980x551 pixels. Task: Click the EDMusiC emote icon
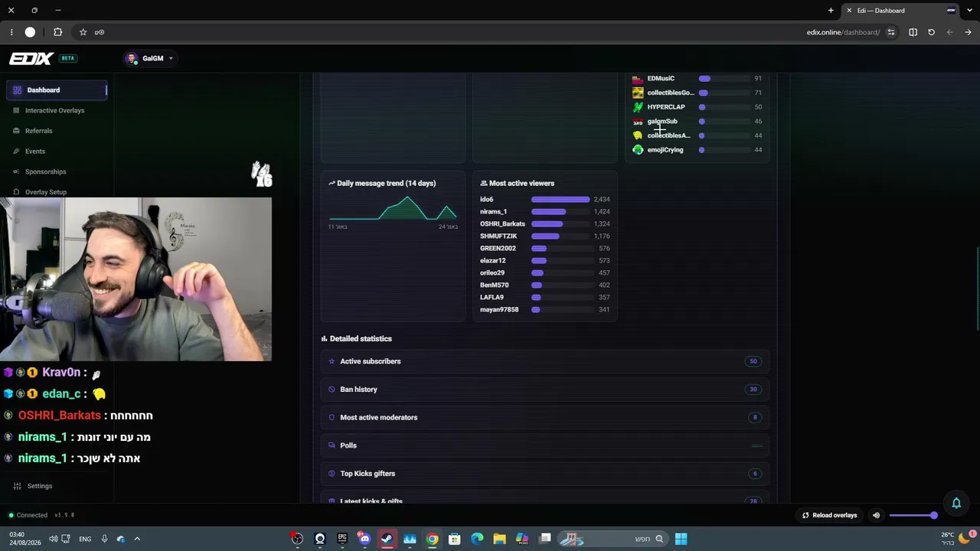(638, 79)
